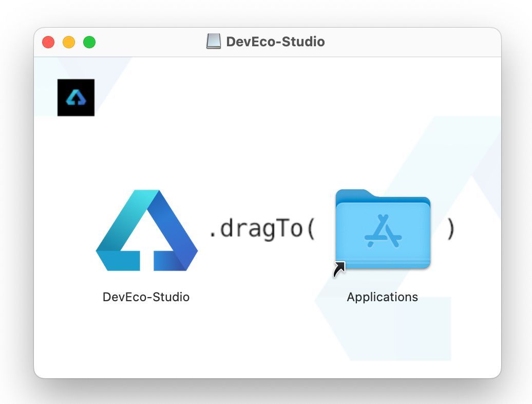Viewport: 532px width, 404px height.
Task: Click the small black DevEco logo thumbnail
Action: point(76,98)
